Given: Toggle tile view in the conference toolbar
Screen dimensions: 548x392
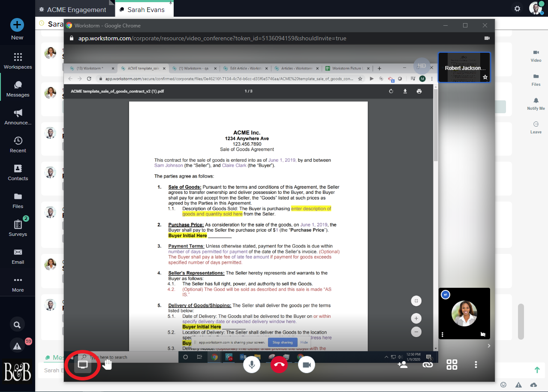Looking at the screenshot, I should tap(452, 365).
